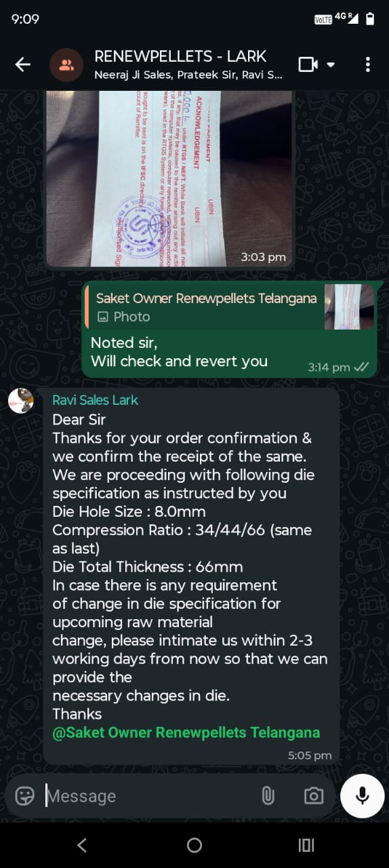Open Android recent apps button
Viewport: 389px width, 868px height.
click(306, 845)
